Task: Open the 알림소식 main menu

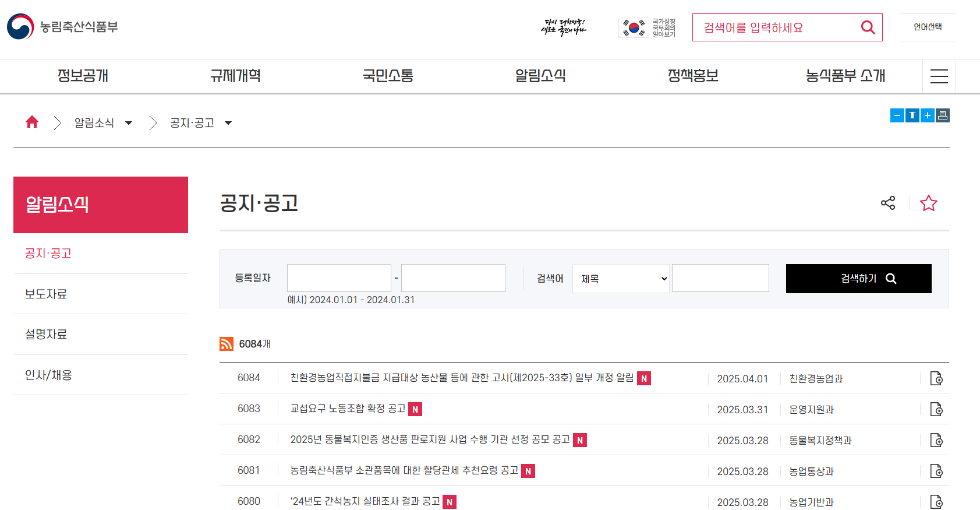Action: [x=540, y=76]
